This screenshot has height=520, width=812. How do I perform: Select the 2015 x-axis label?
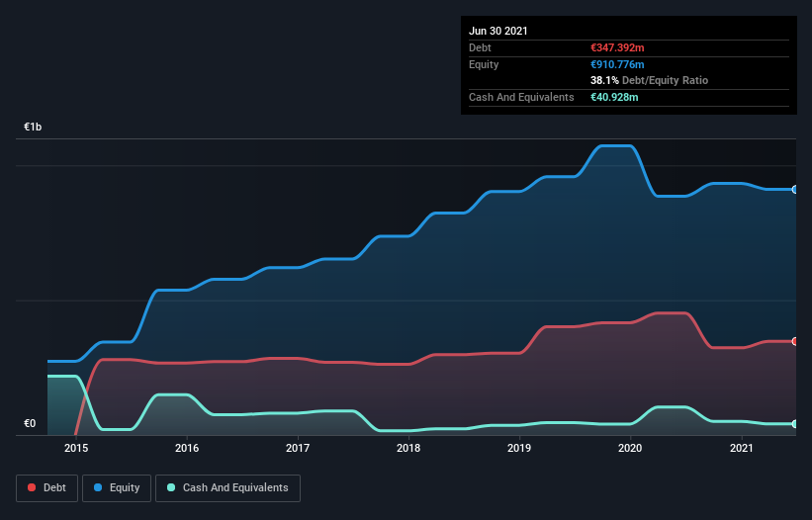pos(76,448)
